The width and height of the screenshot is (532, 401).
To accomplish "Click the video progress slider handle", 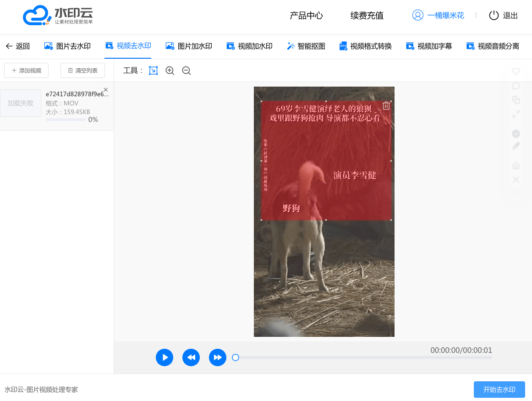I will click(236, 357).
